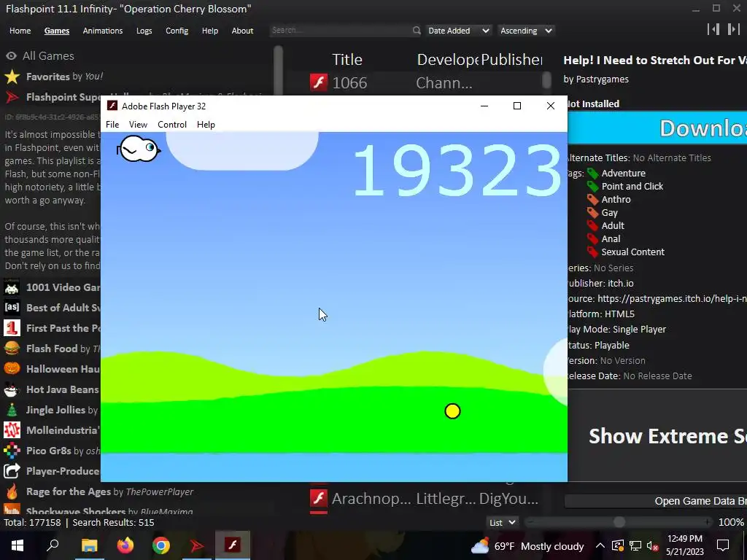The height and width of the screenshot is (560, 747).
Task: Click the Flash icon beside 1066
Action: [x=319, y=82]
